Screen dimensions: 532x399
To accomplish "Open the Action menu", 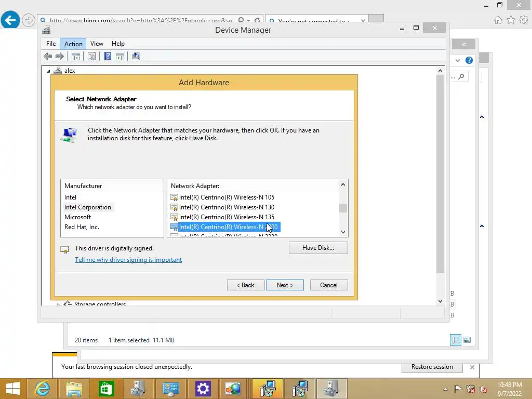I will coord(73,44).
